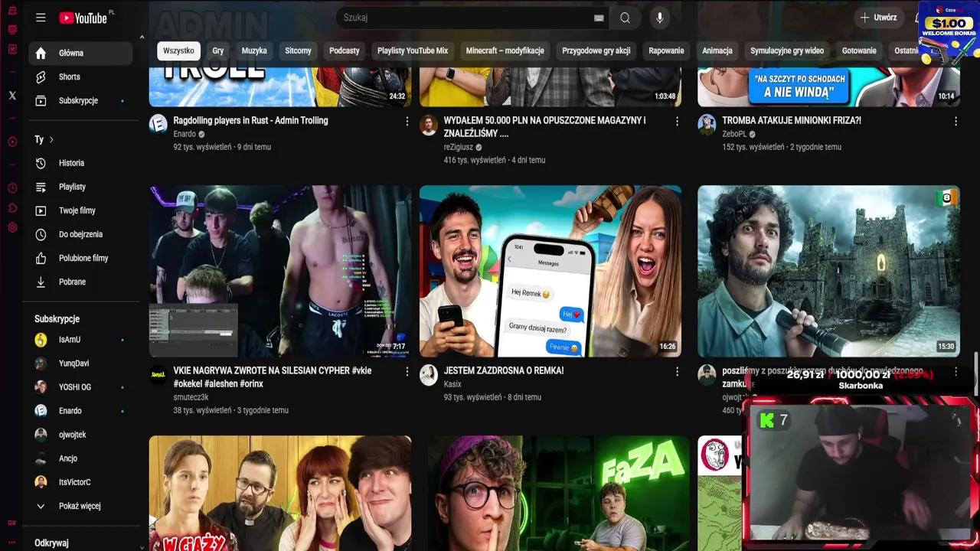Open TROMBA ATAKUJE MINIONKI FRIZA title
The height and width of the screenshot is (551, 980).
[792, 120]
